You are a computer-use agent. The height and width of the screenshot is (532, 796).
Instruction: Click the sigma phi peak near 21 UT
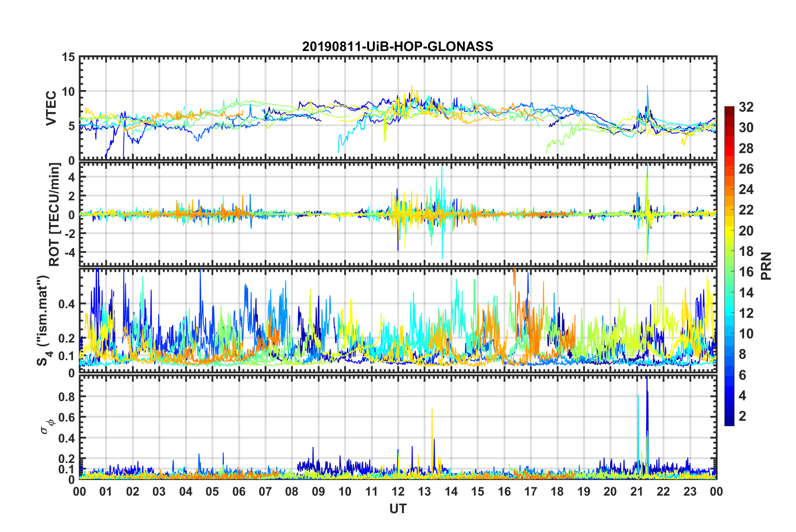647,379
